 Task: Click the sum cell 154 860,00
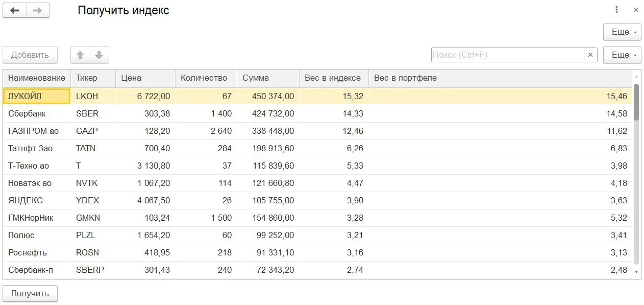pyautogui.click(x=268, y=218)
